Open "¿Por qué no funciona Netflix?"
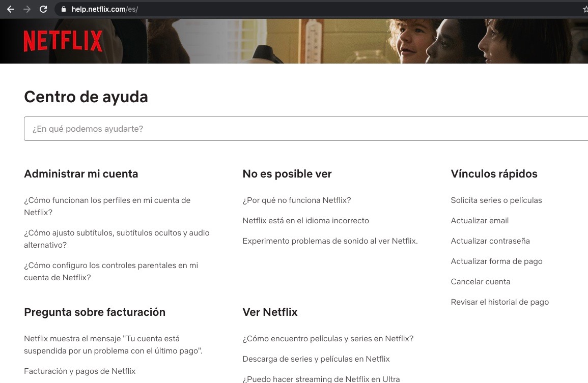Viewport: 588px width, 383px height. [x=296, y=200]
